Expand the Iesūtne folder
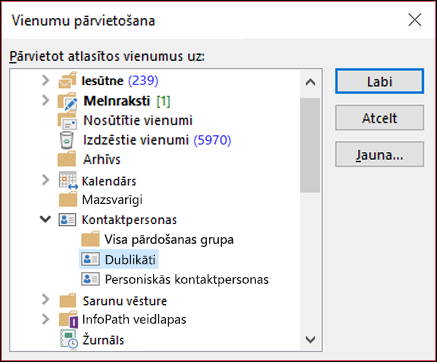The image size is (437, 362). tap(46, 80)
